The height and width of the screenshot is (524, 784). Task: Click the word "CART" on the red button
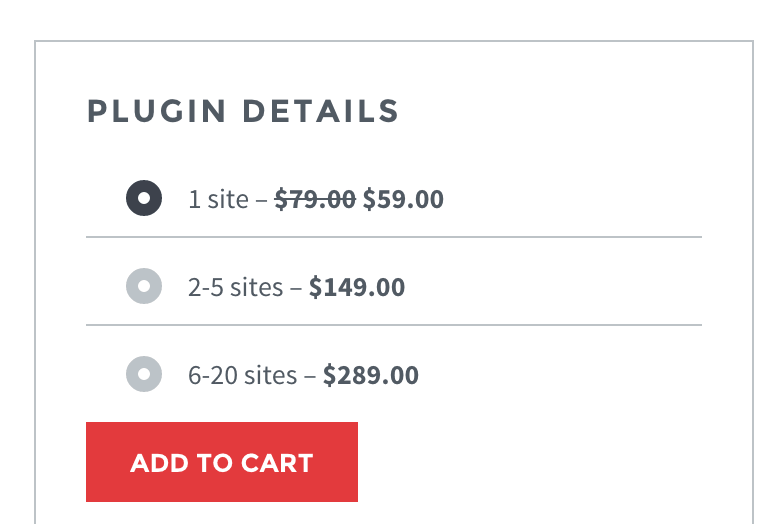pyautogui.click(x=277, y=463)
